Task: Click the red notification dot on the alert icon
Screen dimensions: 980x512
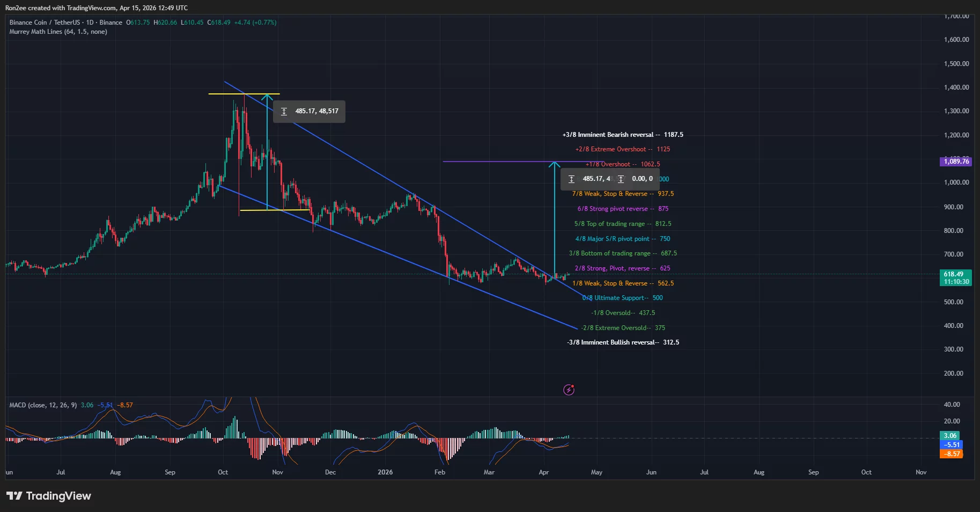Action: click(x=573, y=386)
